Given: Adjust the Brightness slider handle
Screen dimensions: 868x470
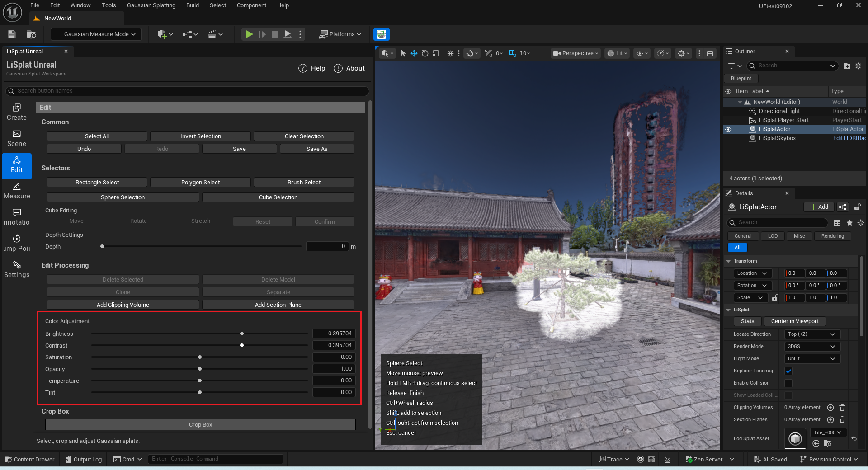Looking at the screenshot, I should 242,334.
